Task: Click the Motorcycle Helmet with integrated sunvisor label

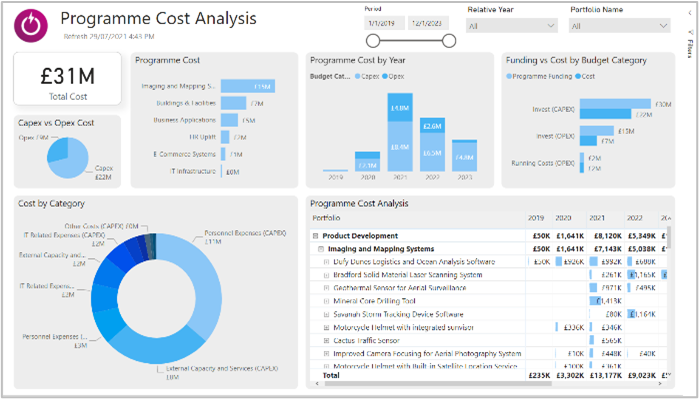Action: tap(403, 328)
